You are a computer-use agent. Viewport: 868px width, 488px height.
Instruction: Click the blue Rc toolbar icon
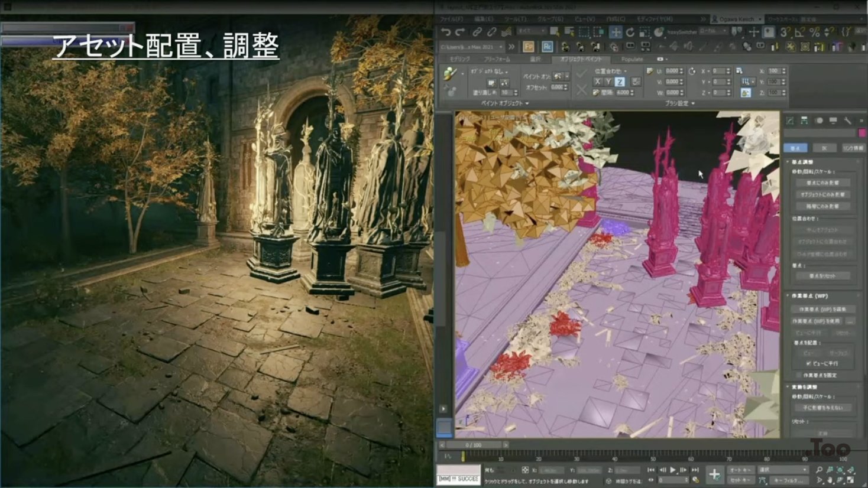[547, 47]
